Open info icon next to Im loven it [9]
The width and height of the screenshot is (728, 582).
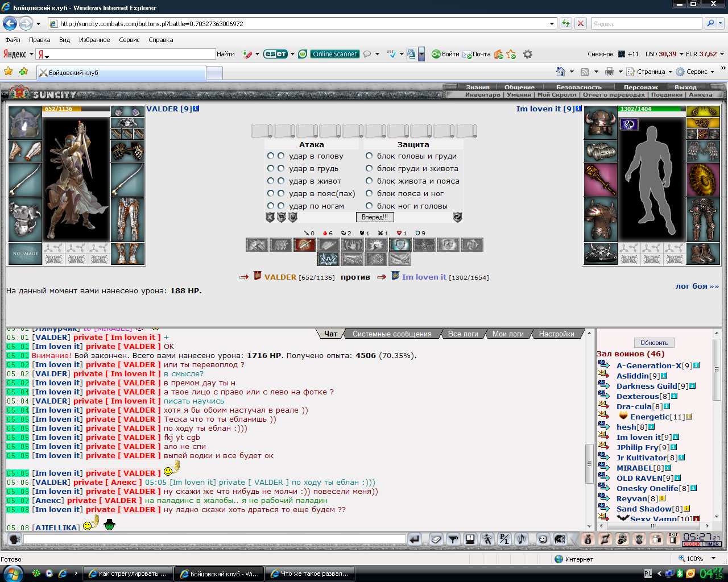click(579, 109)
